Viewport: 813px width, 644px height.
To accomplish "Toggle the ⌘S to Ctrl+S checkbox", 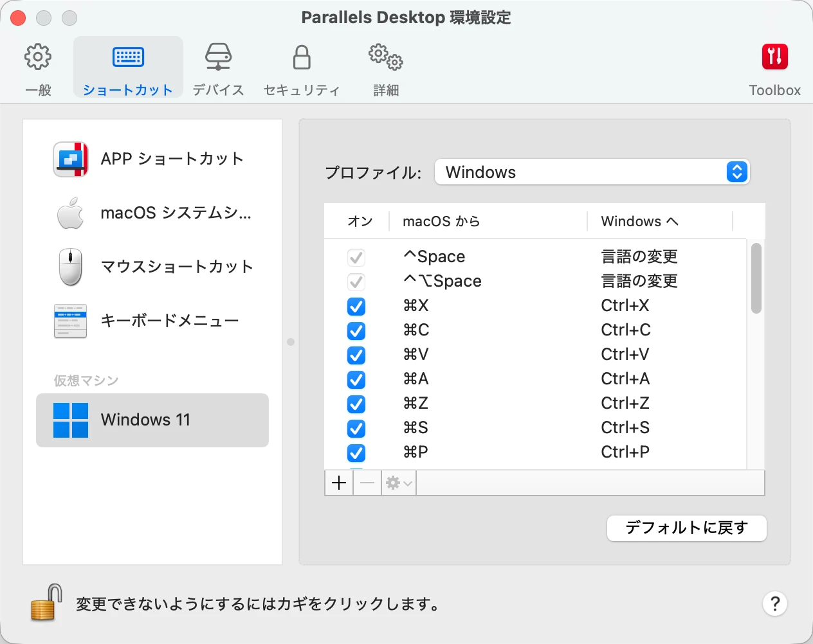I will pos(356,429).
